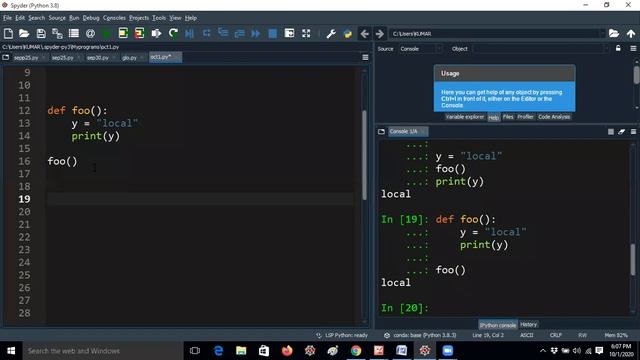Click the debug step-over icon
The image size is (640, 360).
point(207,33)
